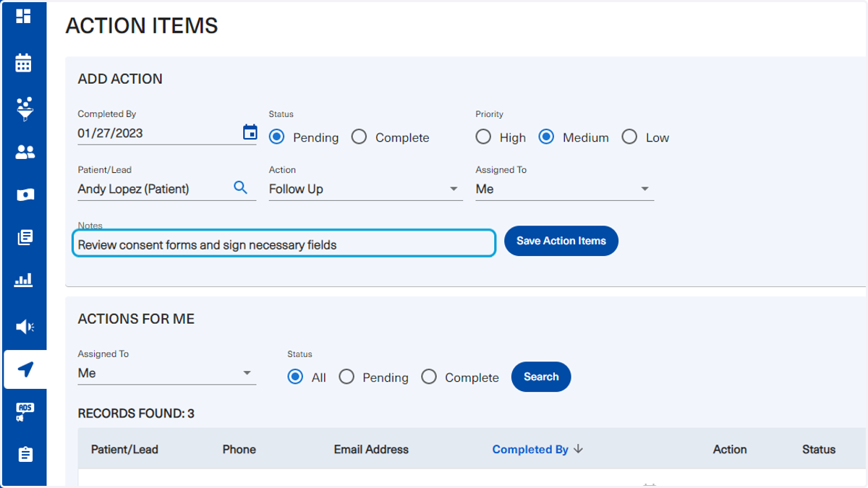Open the clipboard icon in sidebar

click(25, 455)
